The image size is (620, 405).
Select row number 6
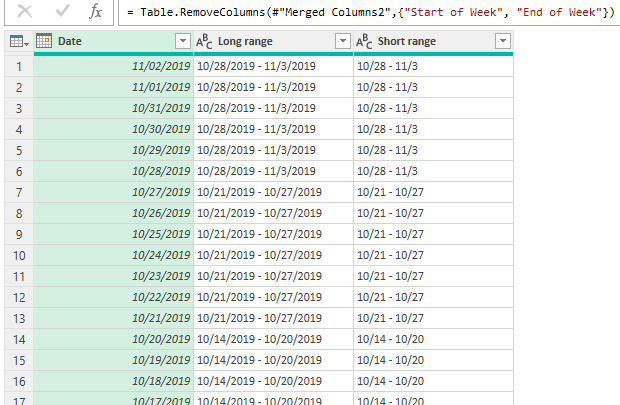pos(19,171)
